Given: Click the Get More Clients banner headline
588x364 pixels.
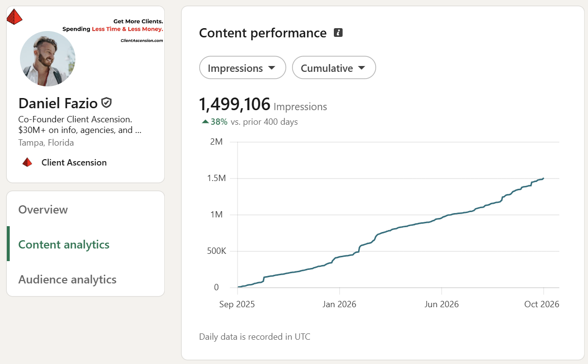Looking at the screenshot, I should (x=138, y=21).
